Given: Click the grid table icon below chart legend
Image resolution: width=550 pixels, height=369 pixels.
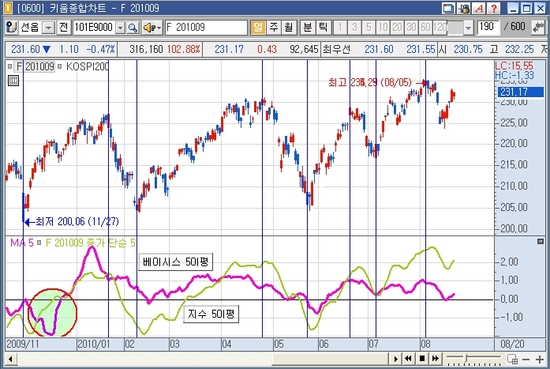Looking at the screenshot, I should coord(13,81).
